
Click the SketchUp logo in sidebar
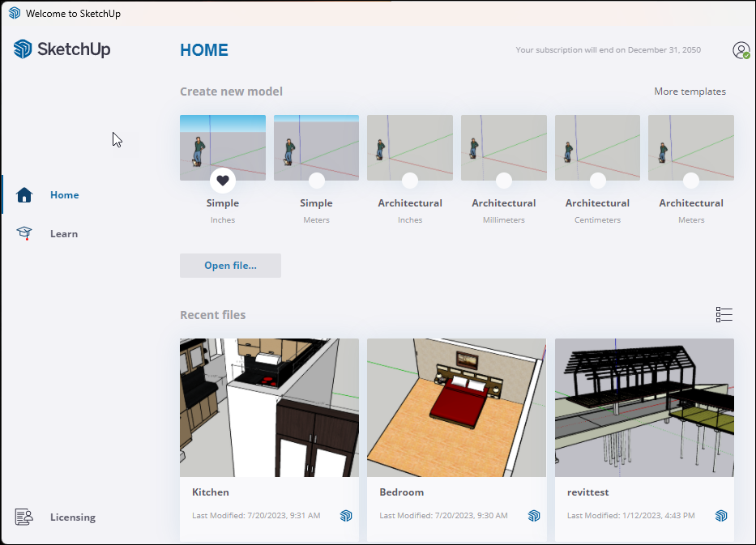point(62,49)
